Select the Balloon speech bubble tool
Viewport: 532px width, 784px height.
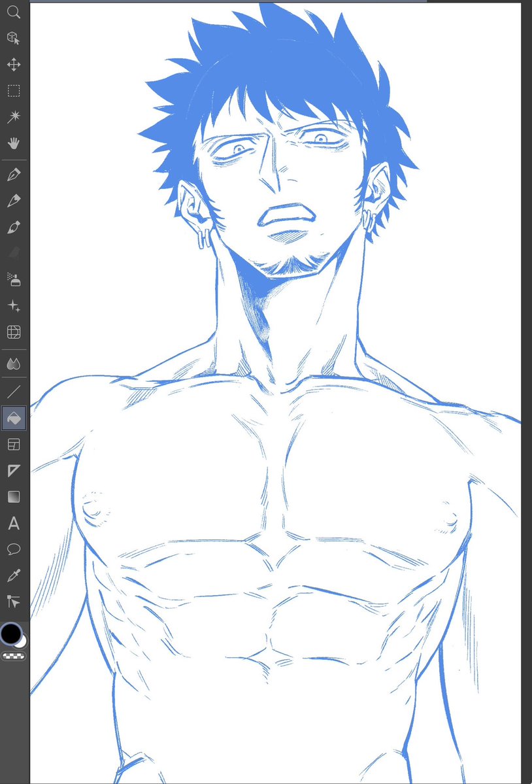pyautogui.click(x=14, y=549)
